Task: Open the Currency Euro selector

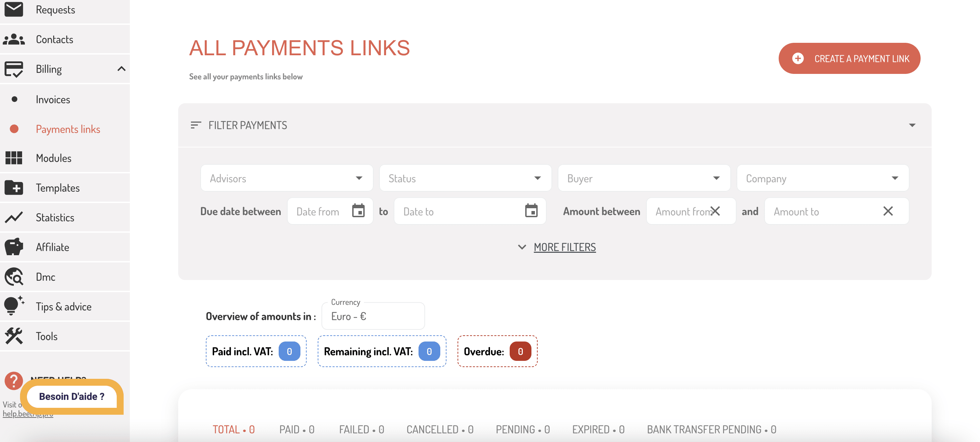Action: coord(373,316)
